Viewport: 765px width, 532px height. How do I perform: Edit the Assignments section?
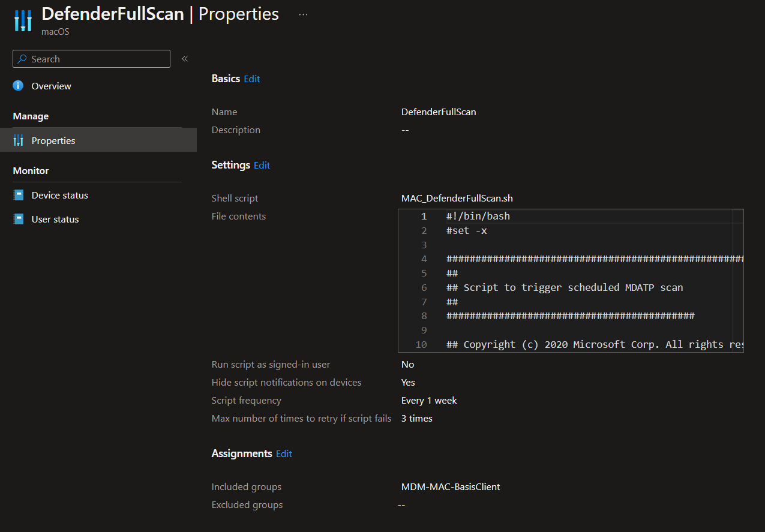284,453
